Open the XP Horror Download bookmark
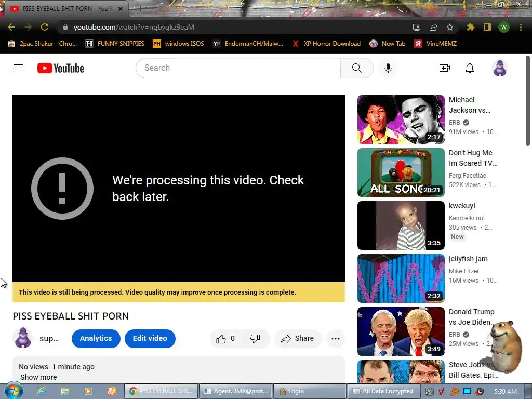Viewport: 532px width, 399px height. (326, 44)
